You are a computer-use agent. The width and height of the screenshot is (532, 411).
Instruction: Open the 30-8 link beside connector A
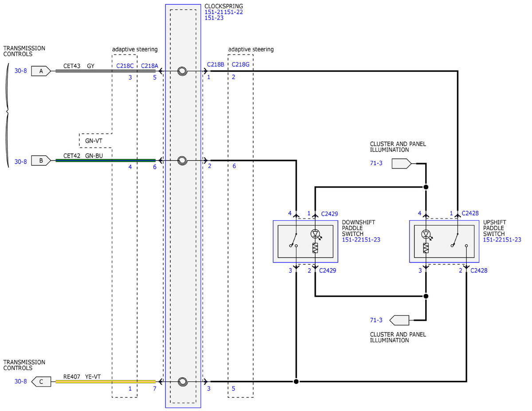pyautogui.click(x=20, y=71)
